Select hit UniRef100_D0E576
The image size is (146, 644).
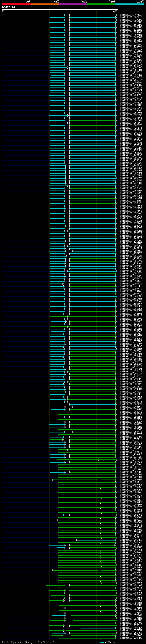tap(131, 545)
